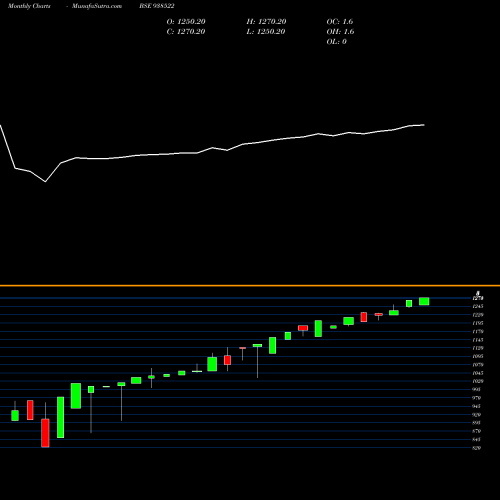
Task: Click the open value 'O: 1250.20'
Action: [186, 22]
